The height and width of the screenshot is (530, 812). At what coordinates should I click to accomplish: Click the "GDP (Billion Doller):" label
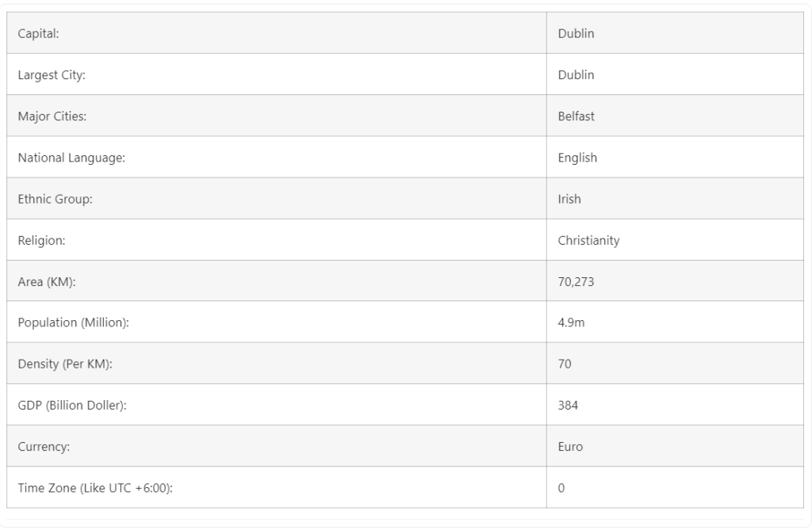pyautogui.click(x=72, y=405)
